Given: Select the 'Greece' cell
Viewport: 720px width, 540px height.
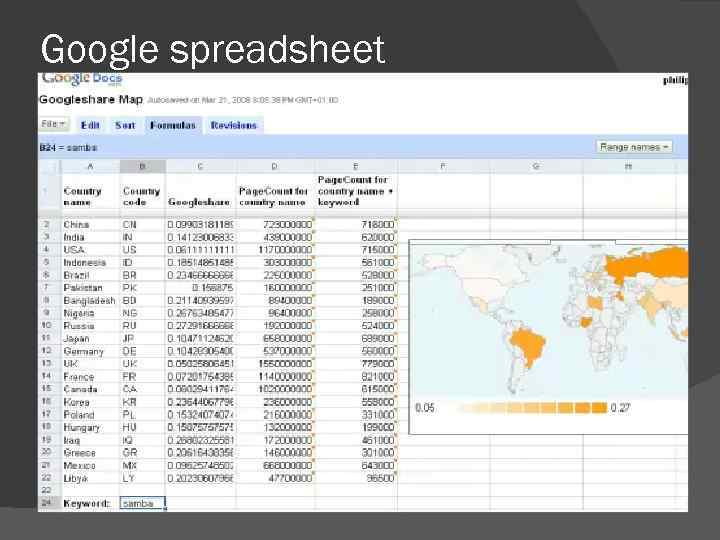Looking at the screenshot, I should [x=90, y=453].
